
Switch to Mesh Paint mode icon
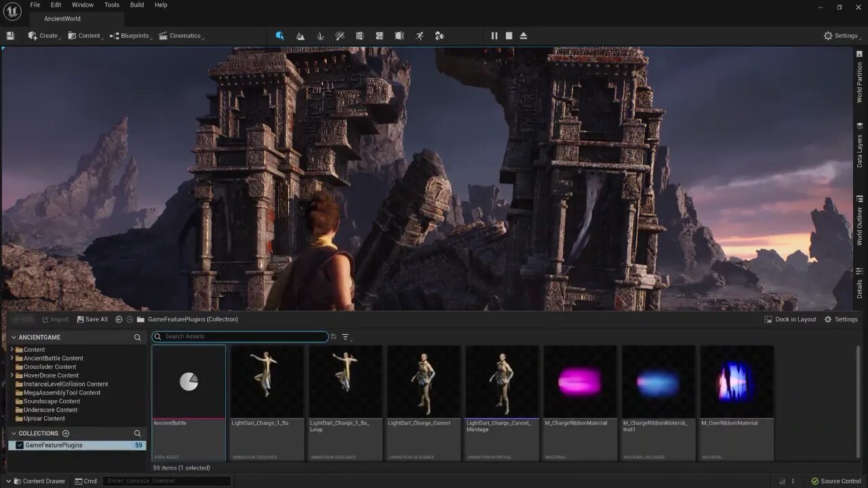click(x=340, y=36)
